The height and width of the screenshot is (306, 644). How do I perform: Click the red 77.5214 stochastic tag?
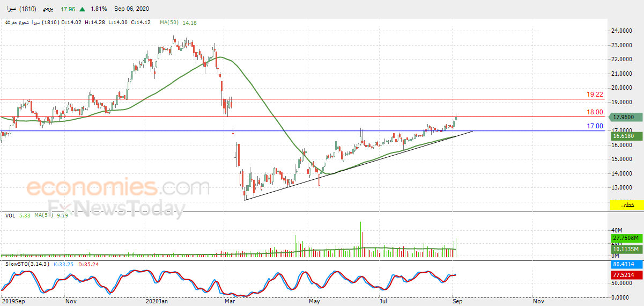pos(626,275)
